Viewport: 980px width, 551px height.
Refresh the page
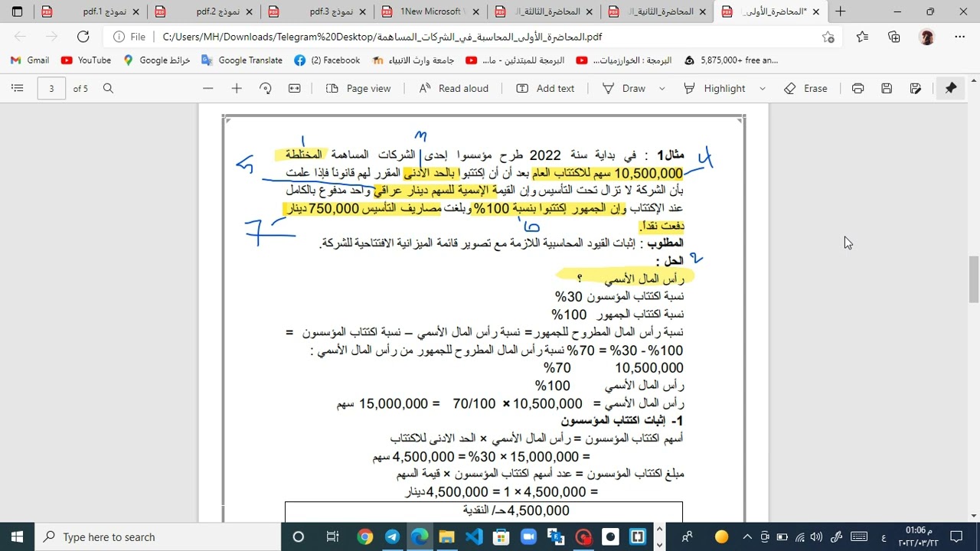[83, 37]
